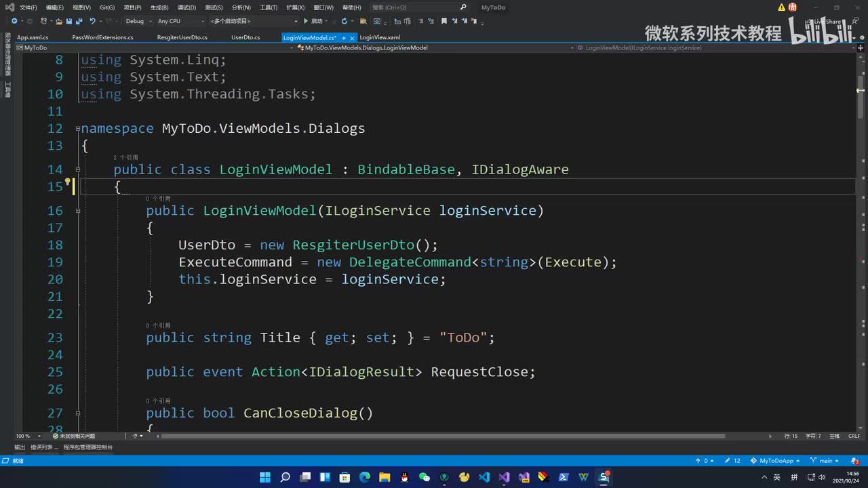Open the 编辑(E) menu
Image resolution: width=868 pixels, height=488 pixels.
pos(55,7)
